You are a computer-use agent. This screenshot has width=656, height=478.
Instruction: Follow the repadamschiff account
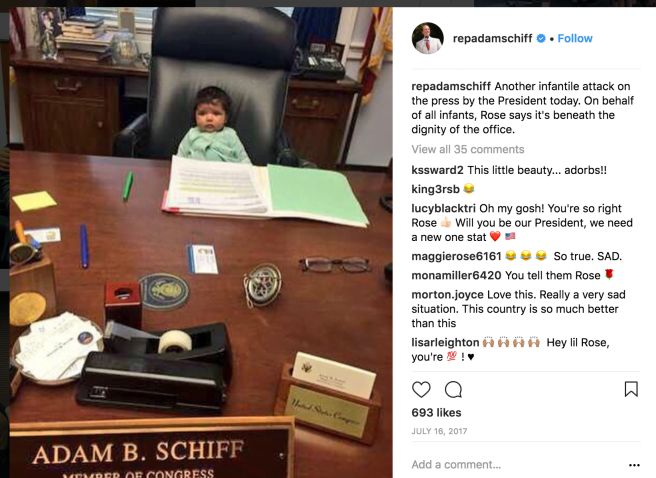pyautogui.click(x=575, y=38)
